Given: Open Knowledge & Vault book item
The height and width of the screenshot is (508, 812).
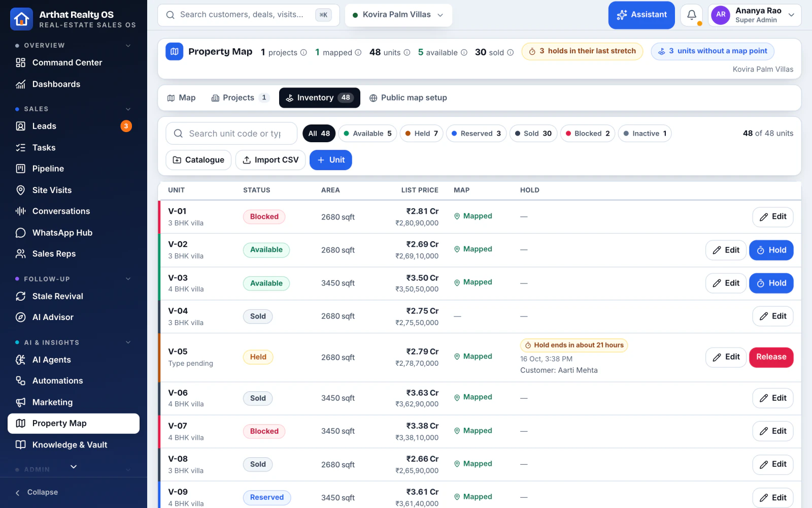Looking at the screenshot, I should click(x=74, y=444).
